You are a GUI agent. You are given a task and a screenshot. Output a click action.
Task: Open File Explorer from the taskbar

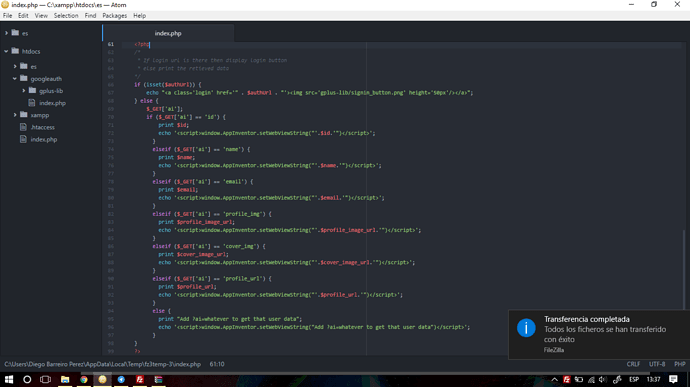65,379
